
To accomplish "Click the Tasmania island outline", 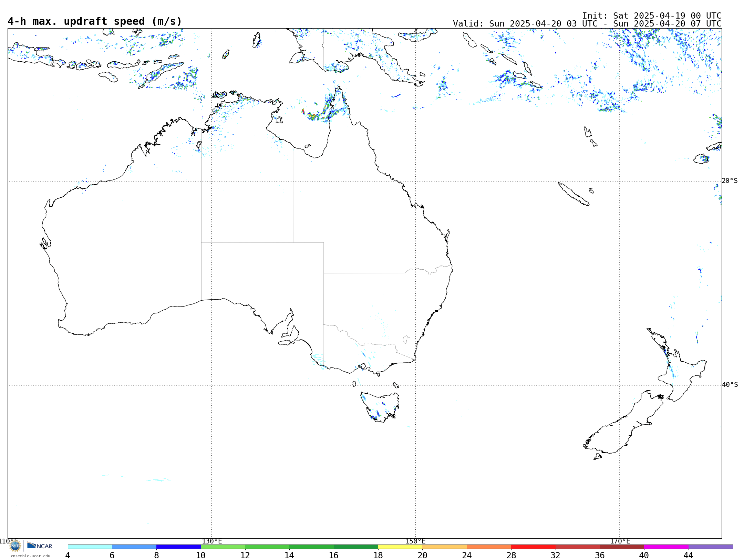I will click(380, 407).
